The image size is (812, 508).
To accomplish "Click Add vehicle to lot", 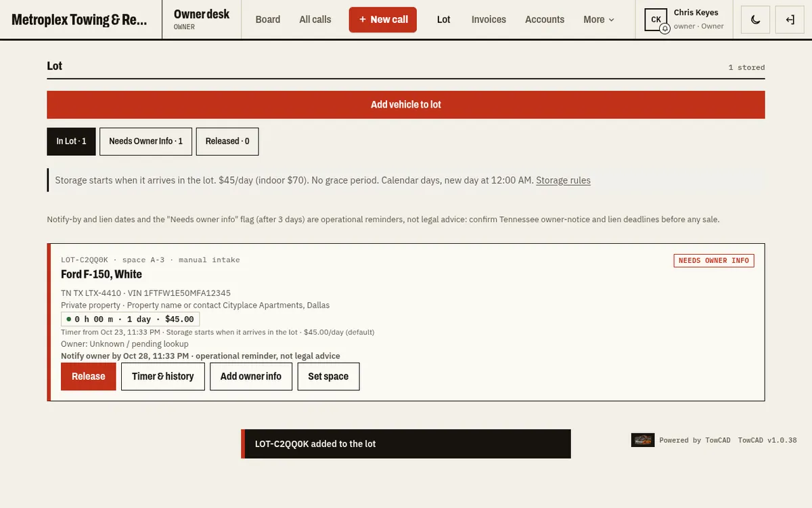I will coord(406,104).
